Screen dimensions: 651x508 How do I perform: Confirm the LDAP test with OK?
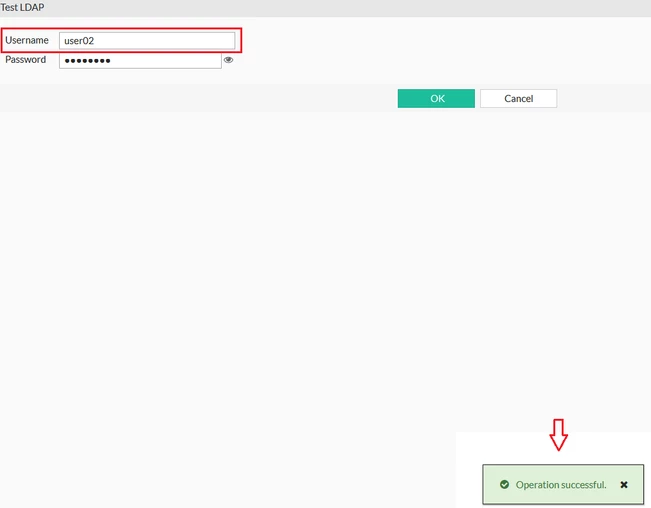click(436, 98)
